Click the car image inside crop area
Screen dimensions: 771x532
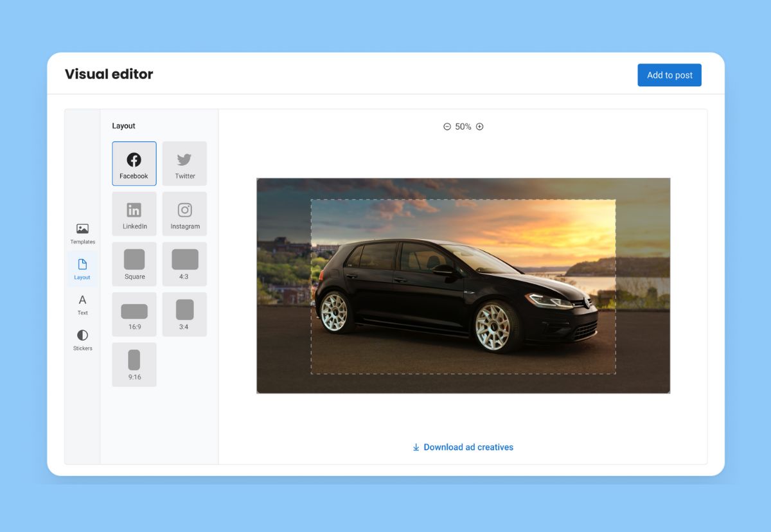pos(456,296)
